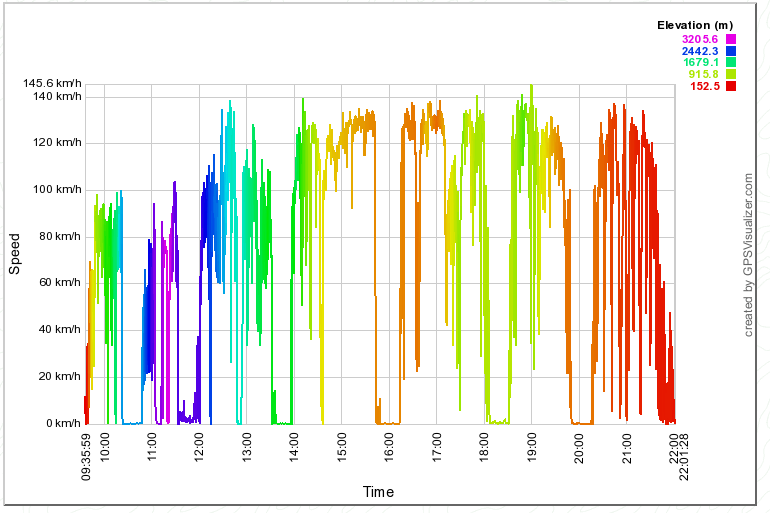Click the 15:00 time axis label
The image size is (770, 513).
tap(341, 446)
